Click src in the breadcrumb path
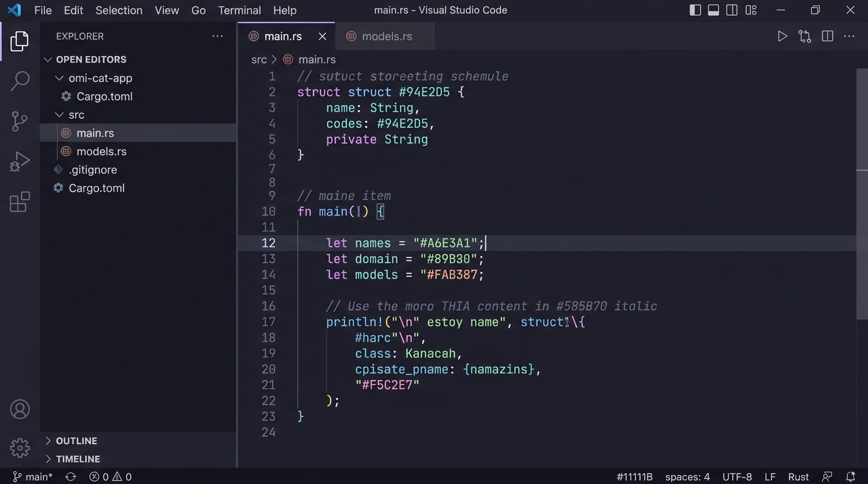 [259, 59]
